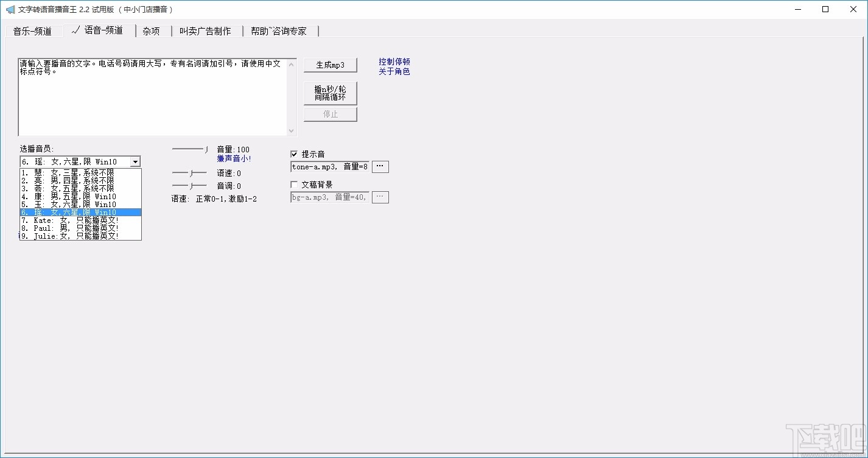
Task: Open the 关于角色 link
Action: (x=393, y=71)
